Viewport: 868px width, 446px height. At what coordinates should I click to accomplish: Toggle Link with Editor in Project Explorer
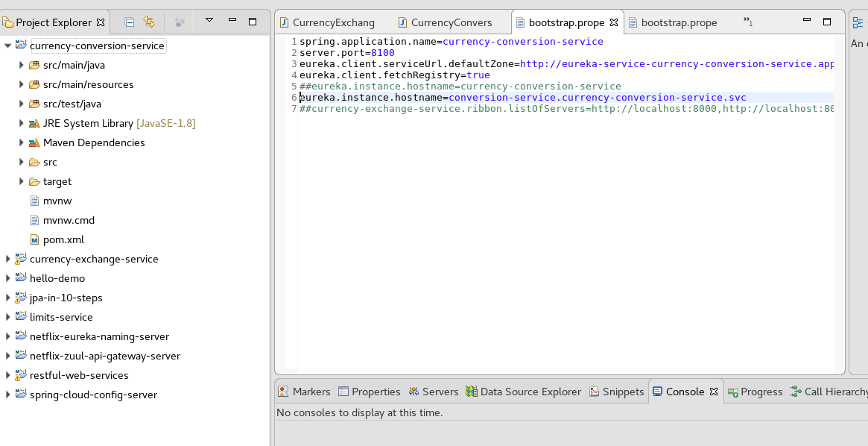point(148,22)
